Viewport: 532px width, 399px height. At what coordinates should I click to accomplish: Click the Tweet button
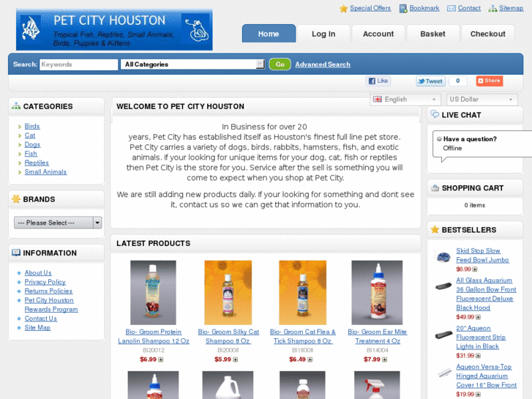430,81
